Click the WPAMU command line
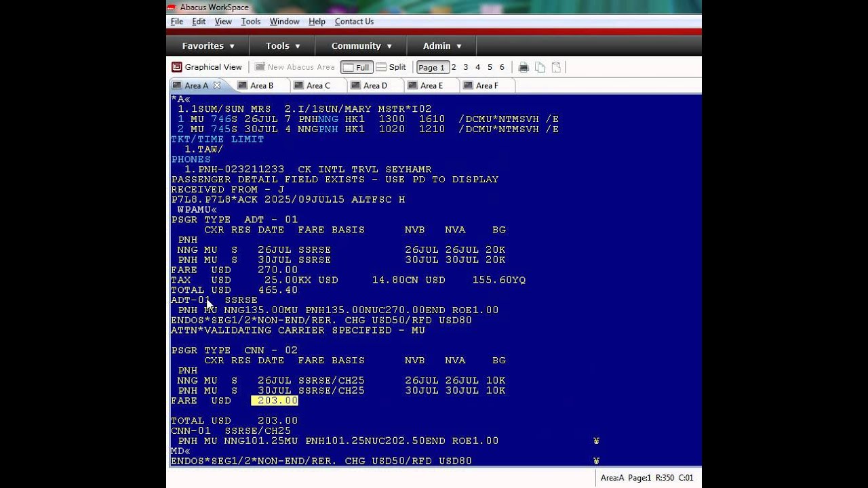Viewport: 868px width, 488px height. pos(197,209)
